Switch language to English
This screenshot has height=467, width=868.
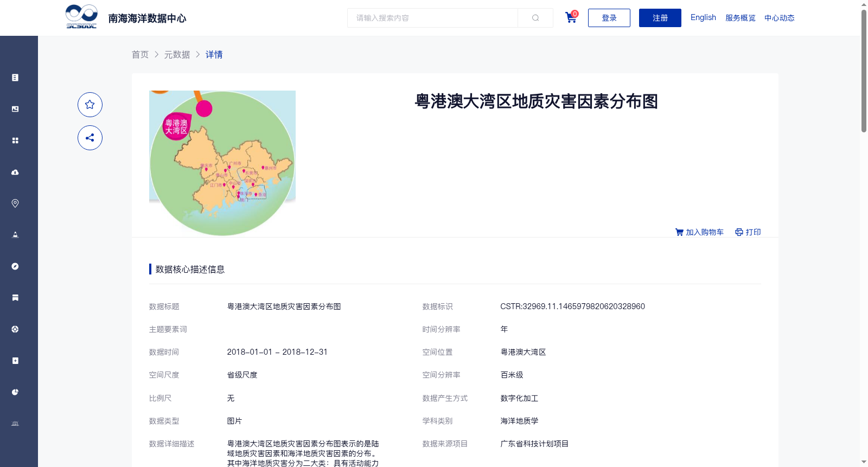click(703, 17)
